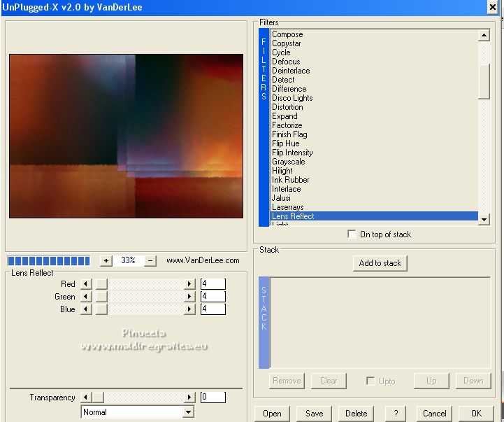Viewport: 504px width, 422px height.
Task: Click the Green slider right arrow
Action: [x=189, y=297]
